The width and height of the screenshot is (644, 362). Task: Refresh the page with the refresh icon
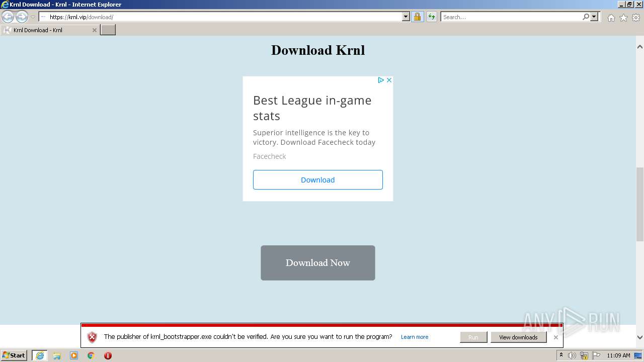point(431,17)
